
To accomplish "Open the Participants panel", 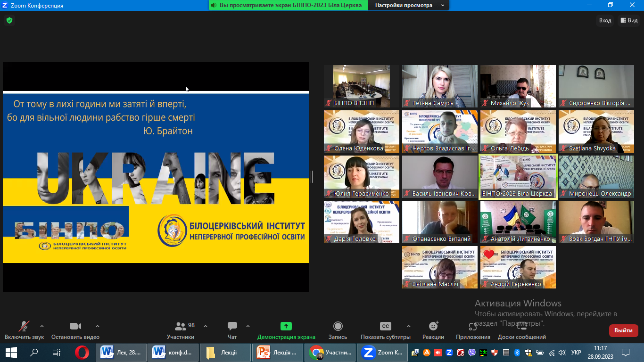I will pyautogui.click(x=181, y=330).
